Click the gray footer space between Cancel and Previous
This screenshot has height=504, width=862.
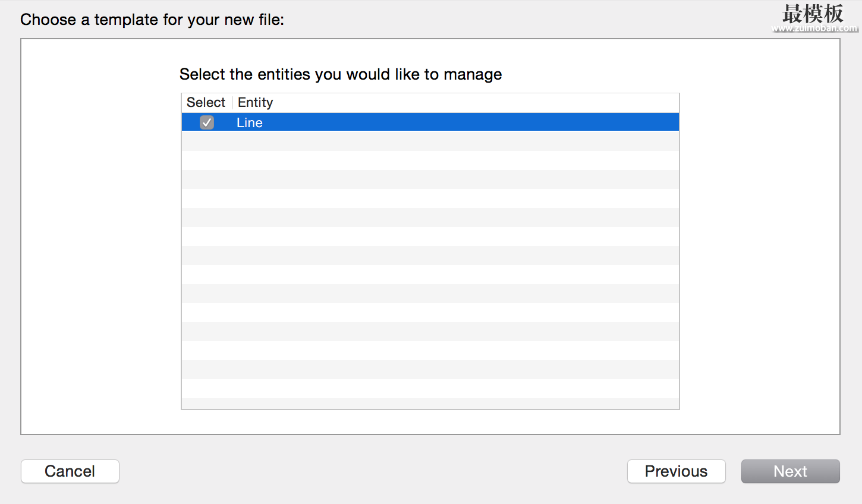pyautogui.click(x=373, y=471)
